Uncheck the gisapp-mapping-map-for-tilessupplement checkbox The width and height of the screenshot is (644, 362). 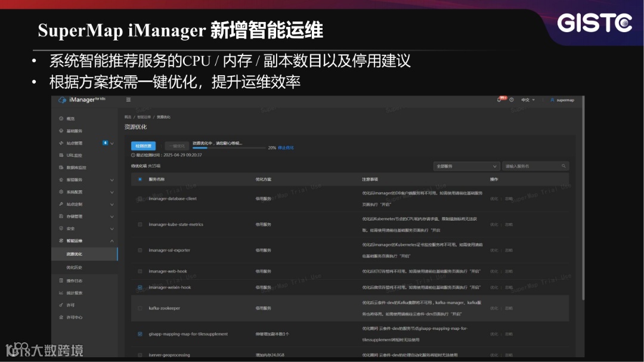pyautogui.click(x=140, y=334)
